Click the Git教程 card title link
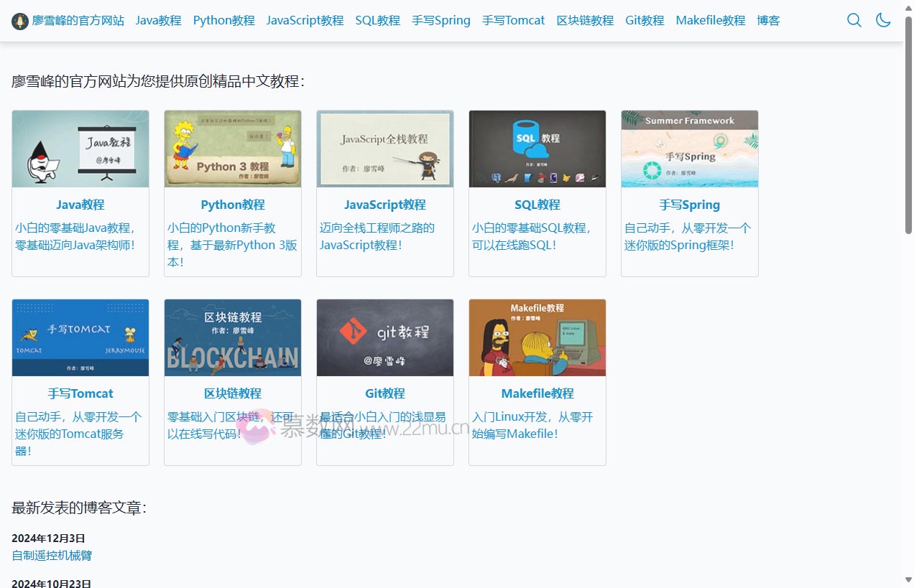This screenshot has height=588, width=914. click(x=385, y=393)
